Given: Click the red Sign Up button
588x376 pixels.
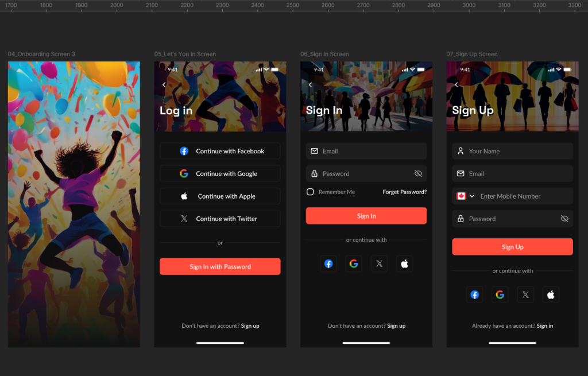Looking at the screenshot, I should (512, 247).
